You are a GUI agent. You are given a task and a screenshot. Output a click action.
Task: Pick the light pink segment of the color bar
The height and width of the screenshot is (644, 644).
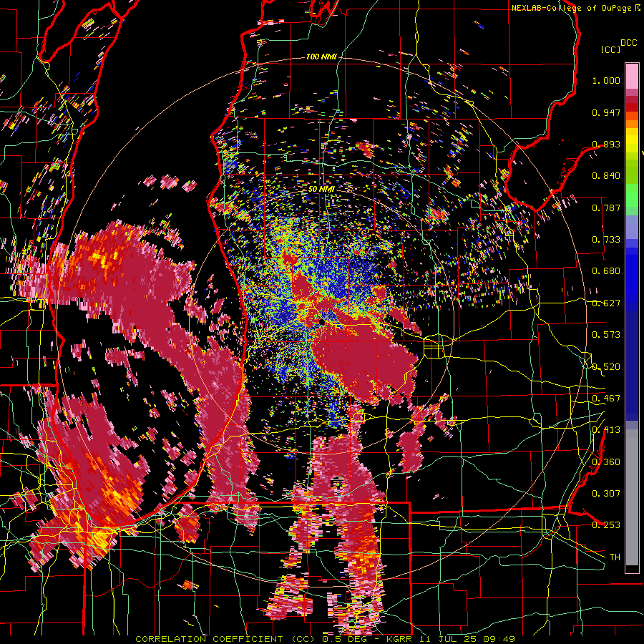[x=632, y=76]
